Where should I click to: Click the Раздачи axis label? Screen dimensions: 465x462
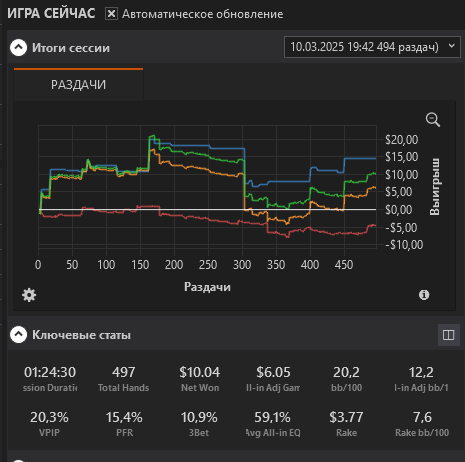click(207, 287)
